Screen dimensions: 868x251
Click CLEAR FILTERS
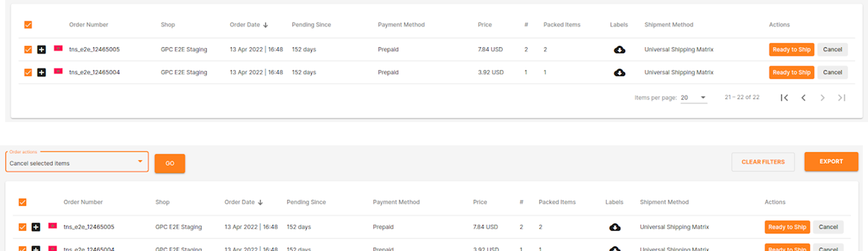(x=763, y=162)
